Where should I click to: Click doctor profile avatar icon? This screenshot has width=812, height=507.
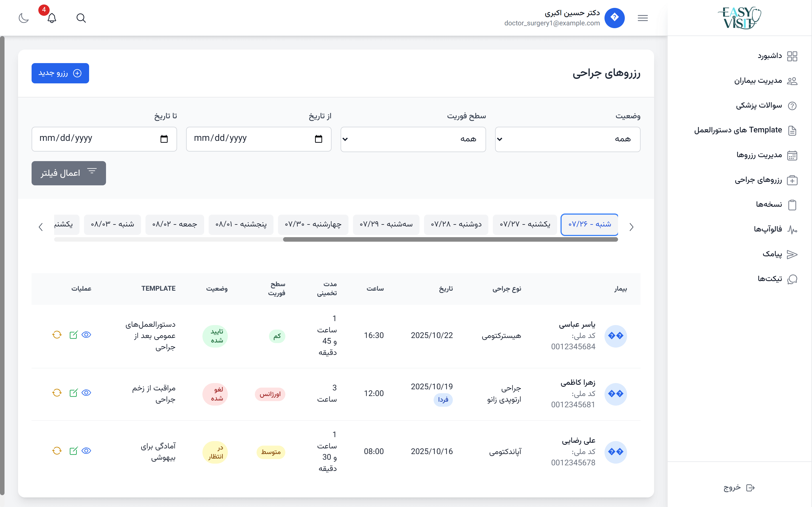(614, 18)
